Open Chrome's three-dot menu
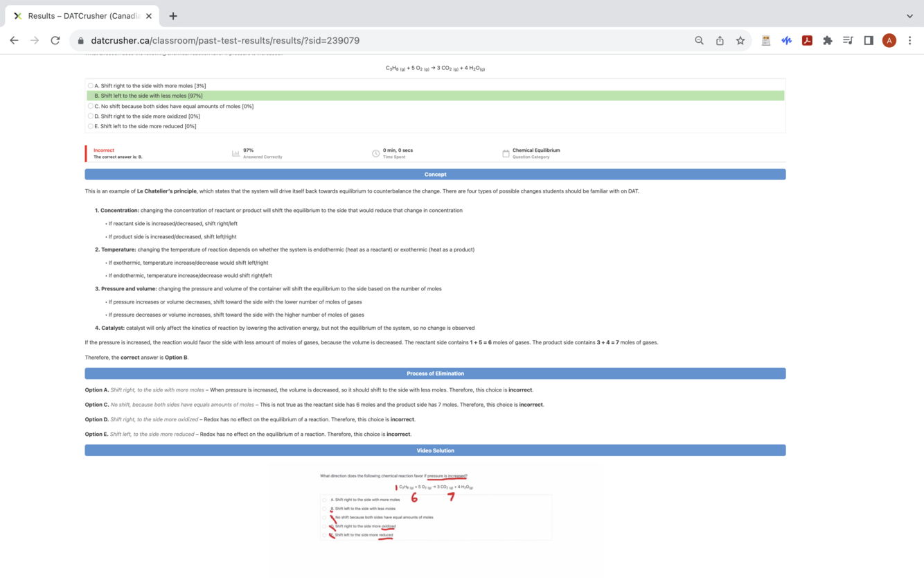This screenshot has height=578, width=924. [x=910, y=41]
